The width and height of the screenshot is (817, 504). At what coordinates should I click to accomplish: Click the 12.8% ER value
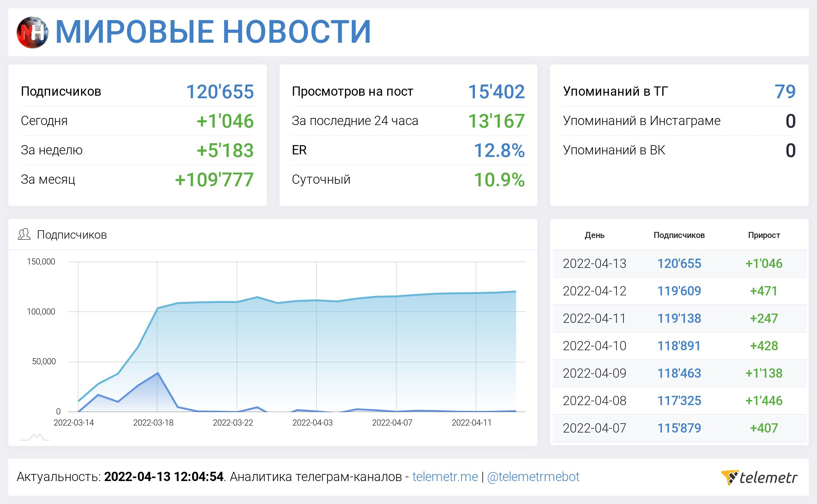point(499,150)
